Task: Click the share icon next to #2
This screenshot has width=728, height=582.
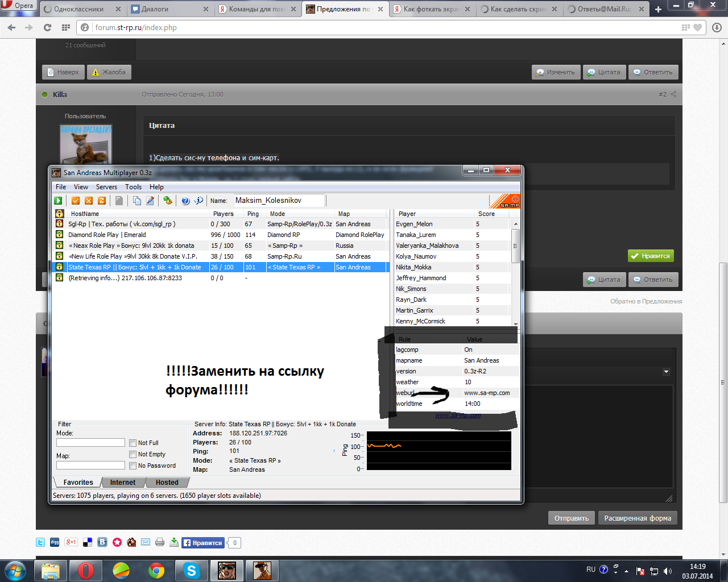Action: 673,94
